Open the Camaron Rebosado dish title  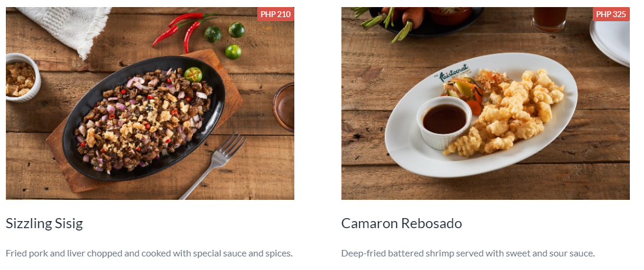pos(401,223)
